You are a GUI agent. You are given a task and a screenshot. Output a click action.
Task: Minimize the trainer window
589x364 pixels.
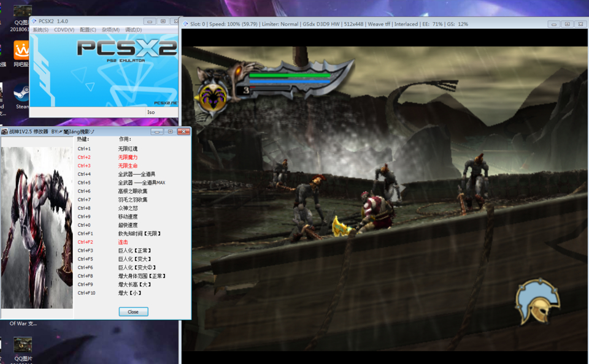(156, 131)
